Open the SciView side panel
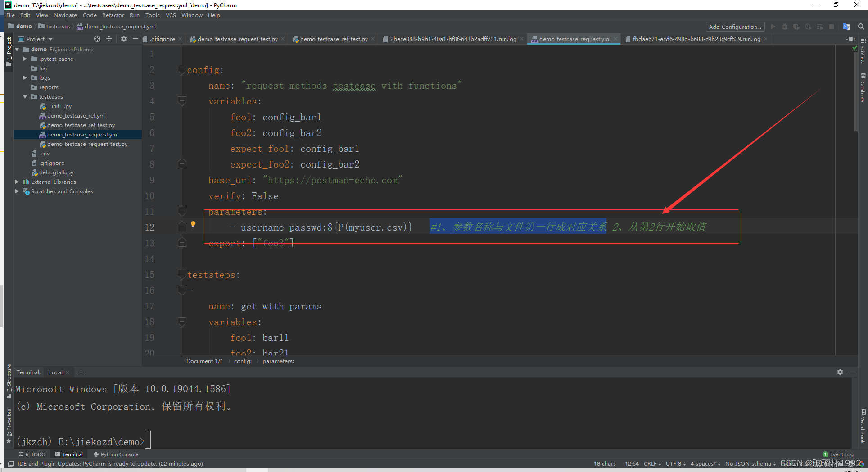The image size is (868, 472). point(863,51)
